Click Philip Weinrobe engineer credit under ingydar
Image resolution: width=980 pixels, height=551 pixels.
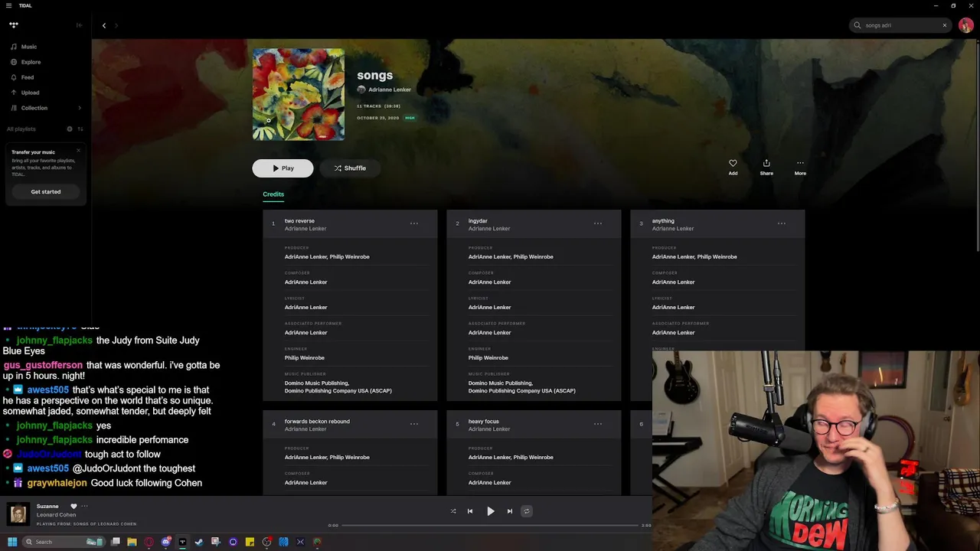pyautogui.click(x=488, y=358)
